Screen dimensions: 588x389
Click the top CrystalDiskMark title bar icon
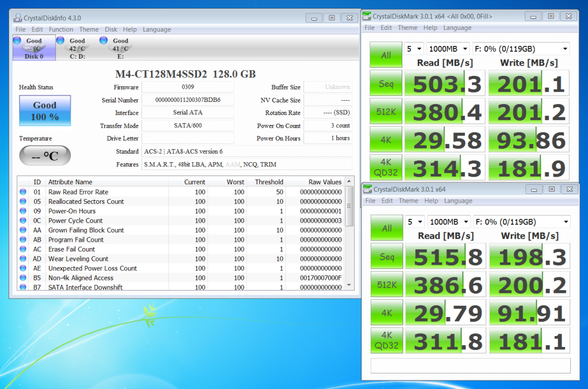(x=367, y=16)
